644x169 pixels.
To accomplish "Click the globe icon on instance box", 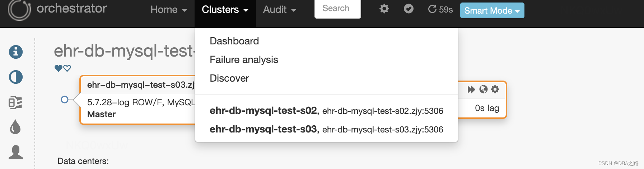I will pyautogui.click(x=484, y=90).
